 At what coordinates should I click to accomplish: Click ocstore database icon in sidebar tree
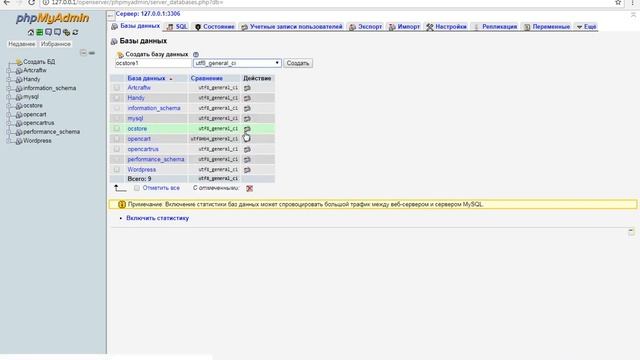coord(19,106)
